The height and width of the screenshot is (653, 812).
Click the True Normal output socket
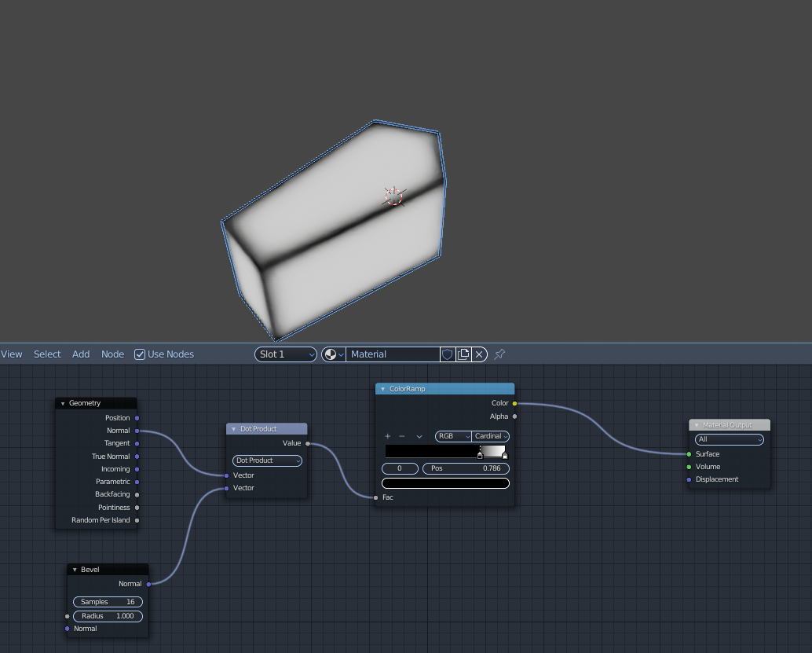(137, 457)
